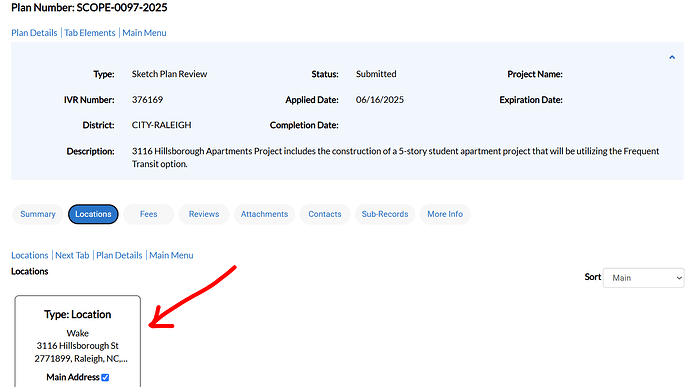The image size is (690, 387).
Task: Click the Tab Elements link
Action: click(90, 33)
